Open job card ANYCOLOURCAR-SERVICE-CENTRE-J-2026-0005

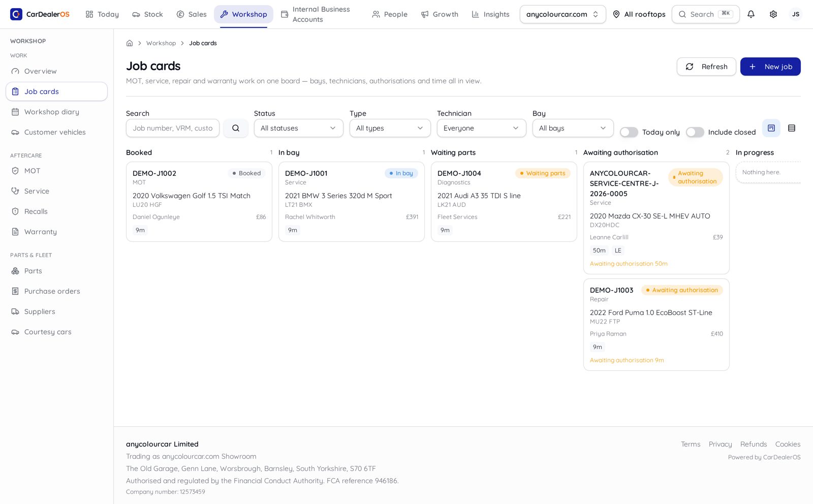coord(656,218)
